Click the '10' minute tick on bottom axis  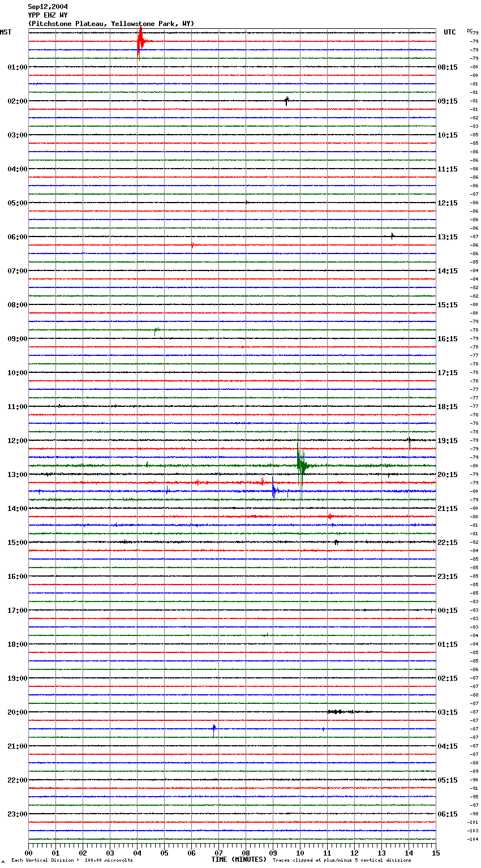click(x=300, y=853)
